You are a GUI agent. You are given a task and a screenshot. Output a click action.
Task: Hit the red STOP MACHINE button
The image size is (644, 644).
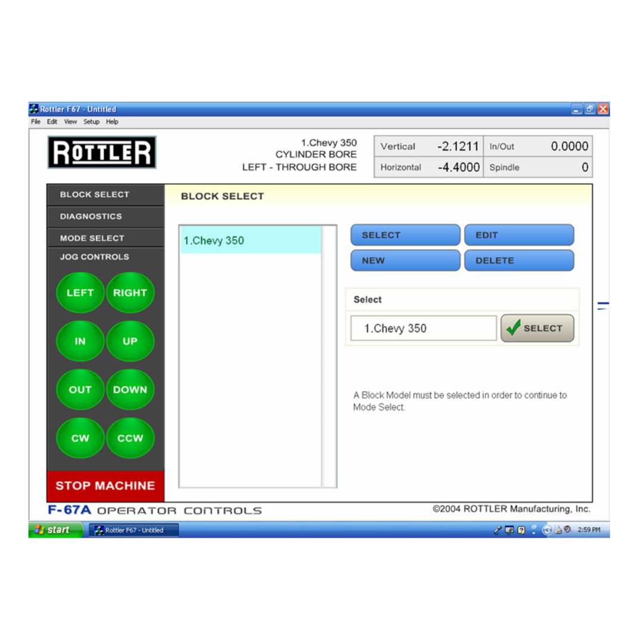[106, 485]
